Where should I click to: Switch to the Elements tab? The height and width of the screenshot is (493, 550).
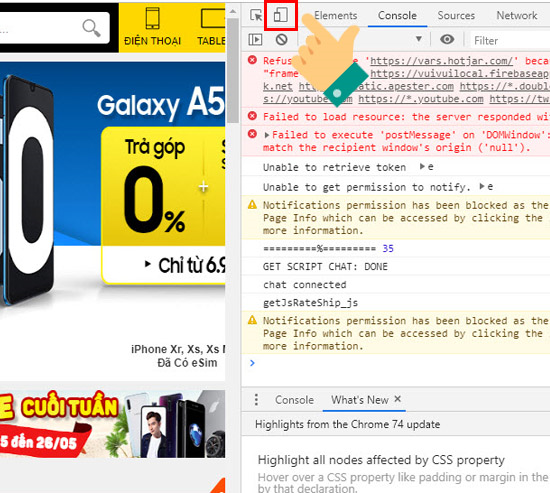coord(335,15)
